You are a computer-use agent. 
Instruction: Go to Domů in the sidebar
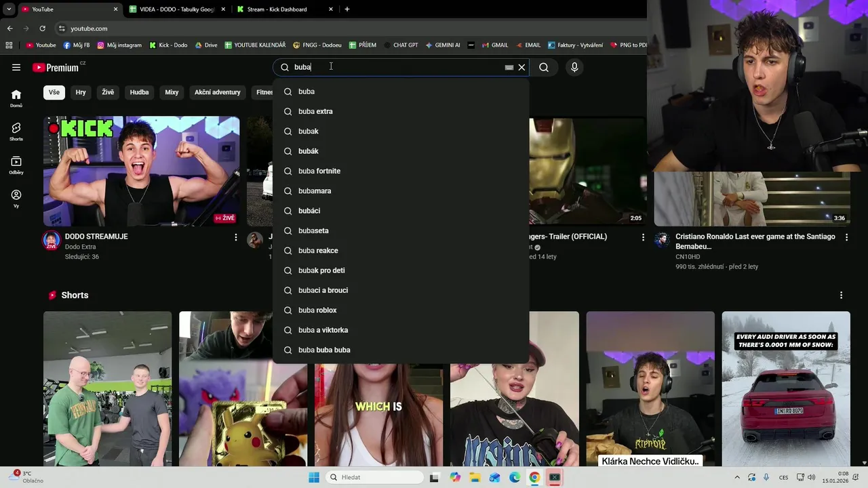16,98
